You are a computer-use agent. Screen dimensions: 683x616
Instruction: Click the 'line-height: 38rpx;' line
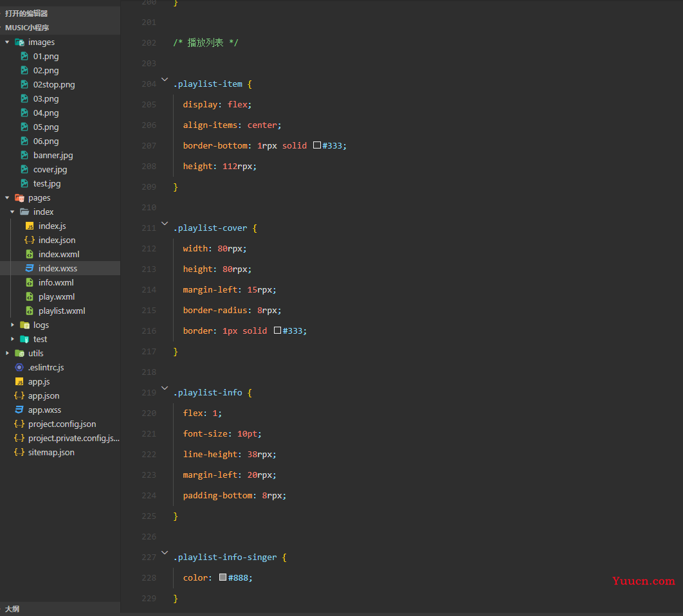(230, 455)
